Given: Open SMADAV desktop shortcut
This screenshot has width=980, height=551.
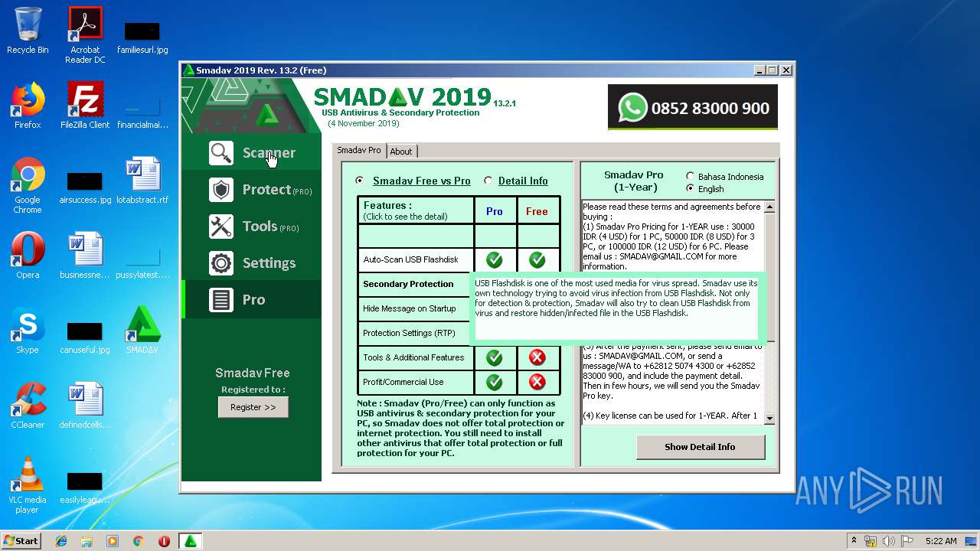Looking at the screenshot, I should click(x=142, y=331).
